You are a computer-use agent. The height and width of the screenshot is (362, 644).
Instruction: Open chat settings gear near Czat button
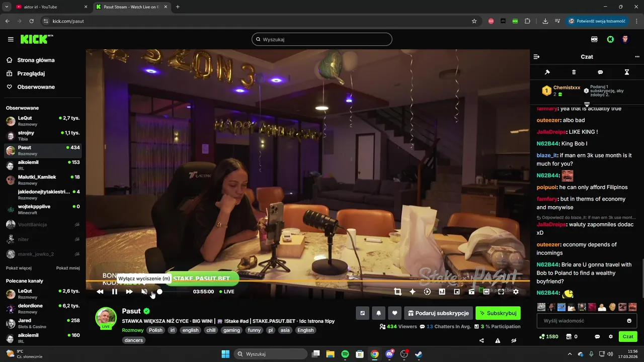(611, 336)
